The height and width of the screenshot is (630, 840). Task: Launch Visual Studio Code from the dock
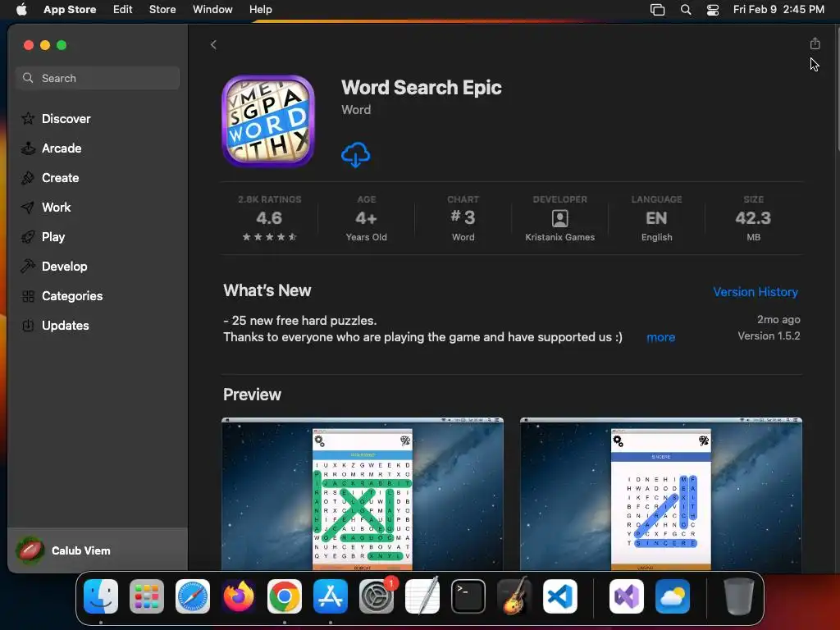[559, 596]
